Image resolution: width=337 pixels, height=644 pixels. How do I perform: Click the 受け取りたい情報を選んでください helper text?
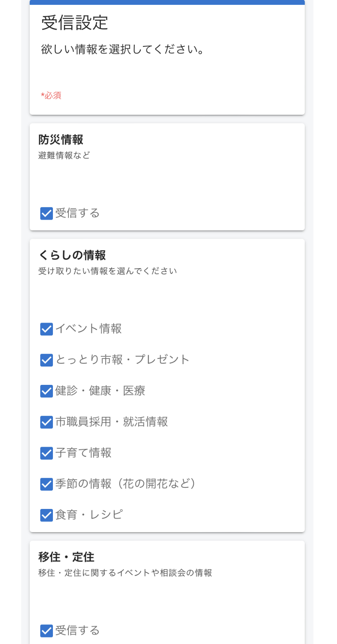[107, 271]
